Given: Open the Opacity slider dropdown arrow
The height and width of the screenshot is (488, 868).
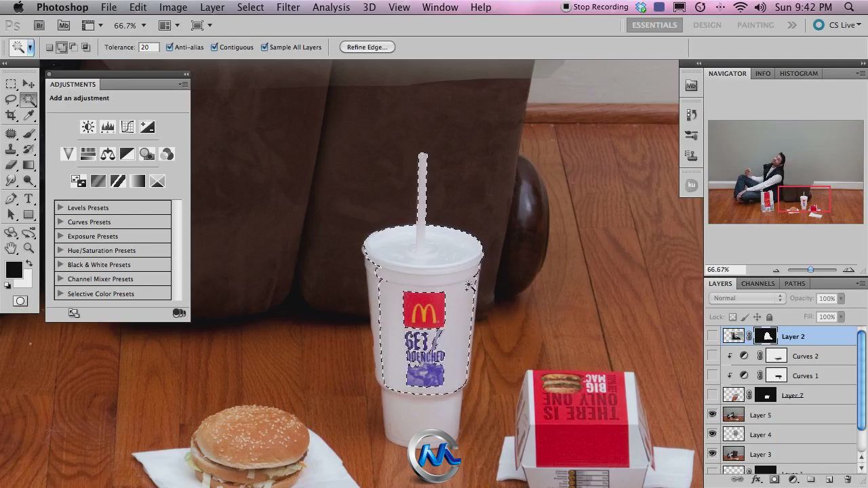Looking at the screenshot, I should [842, 298].
